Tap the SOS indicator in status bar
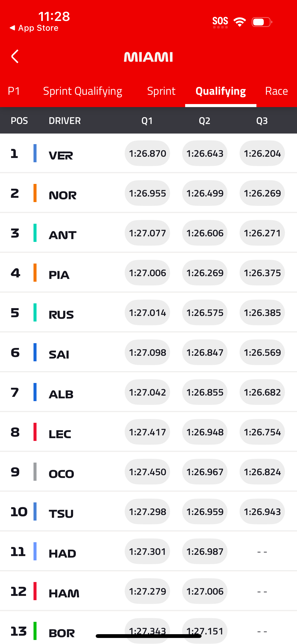Viewport: 297px width, 644px height. (x=220, y=21)
